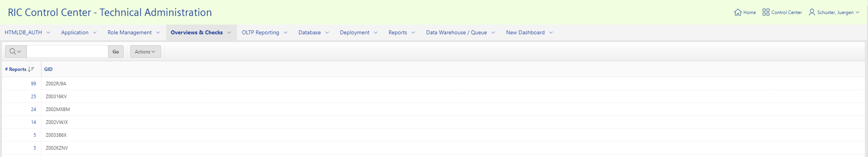Click the RIC Control Center title
This screenshot has height=157, width=868.
tap(110, 12)
